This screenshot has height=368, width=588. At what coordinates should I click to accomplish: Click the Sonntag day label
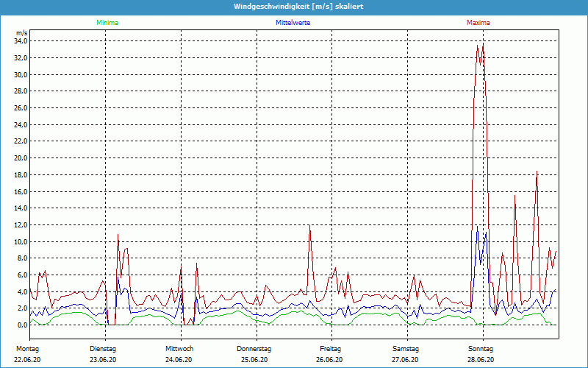click(481, 349)
